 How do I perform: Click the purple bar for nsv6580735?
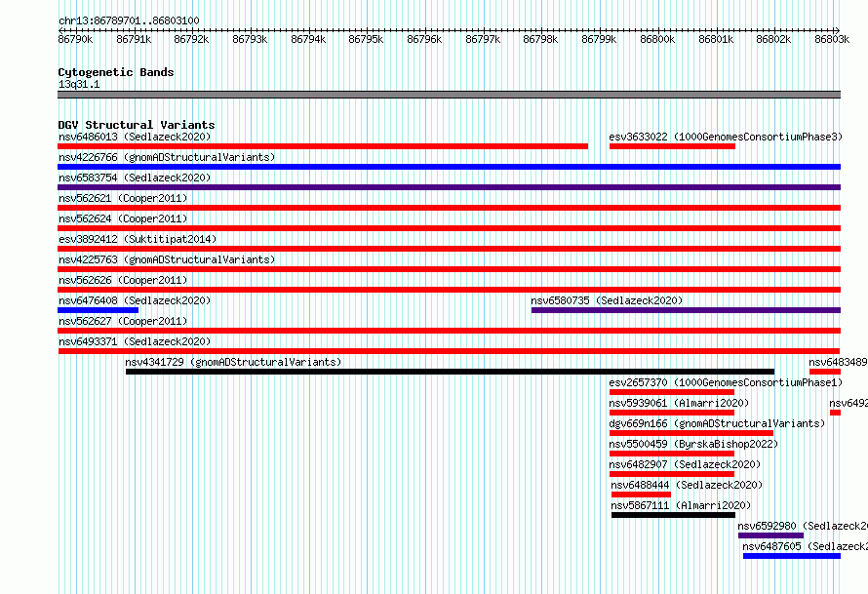pos(686,310)
